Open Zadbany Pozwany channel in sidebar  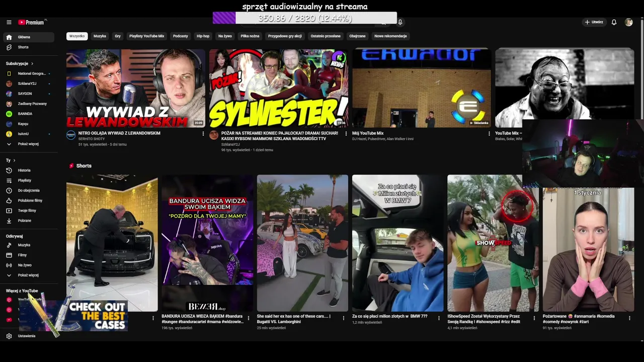28,104
